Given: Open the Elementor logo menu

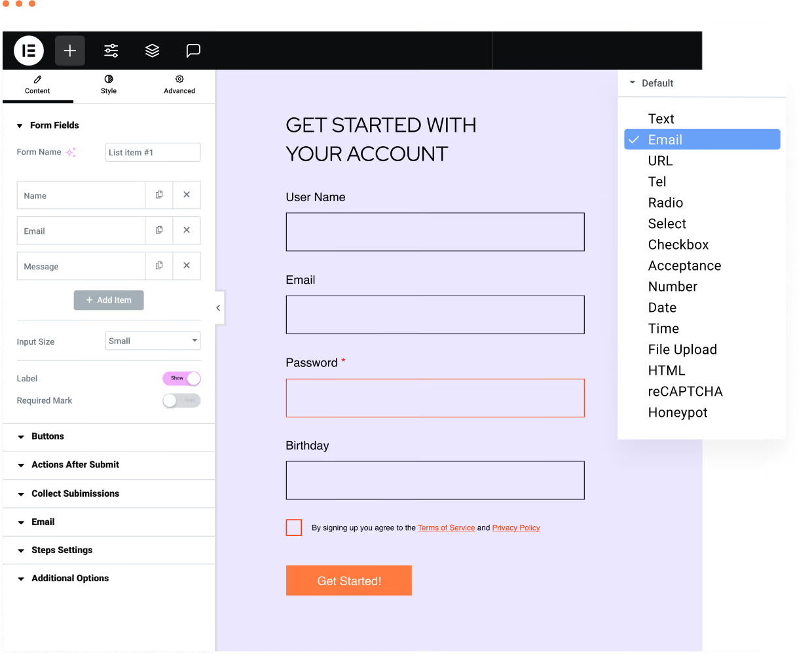Looking at the screenshot, I should 28,50.
